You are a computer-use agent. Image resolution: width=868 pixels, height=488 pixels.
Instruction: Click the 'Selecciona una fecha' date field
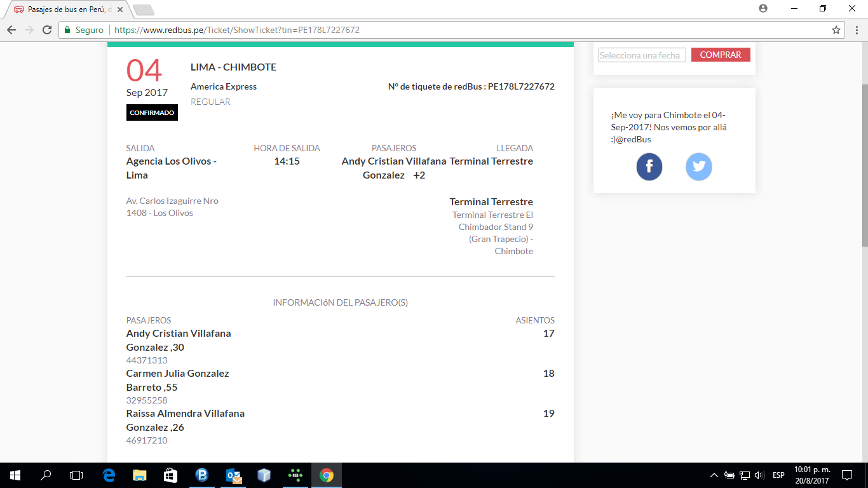642,55
